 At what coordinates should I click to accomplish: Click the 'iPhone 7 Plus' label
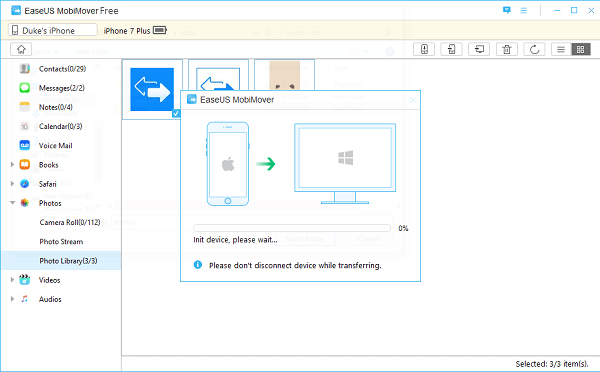(x=127, y=31)
